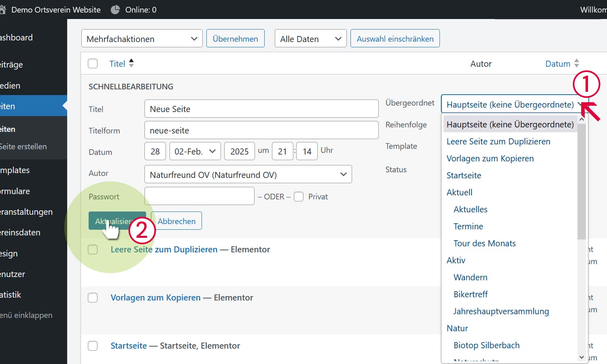Click the parent dropdown list scrollbar thumb
The height and width of the screenshot is (364, 607).
582,181
